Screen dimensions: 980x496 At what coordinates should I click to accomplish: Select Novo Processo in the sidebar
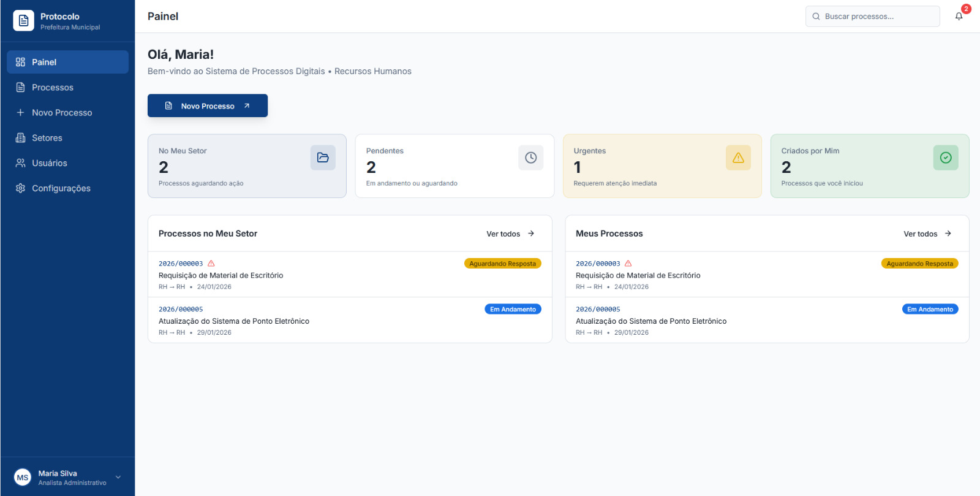click(62, 113)
